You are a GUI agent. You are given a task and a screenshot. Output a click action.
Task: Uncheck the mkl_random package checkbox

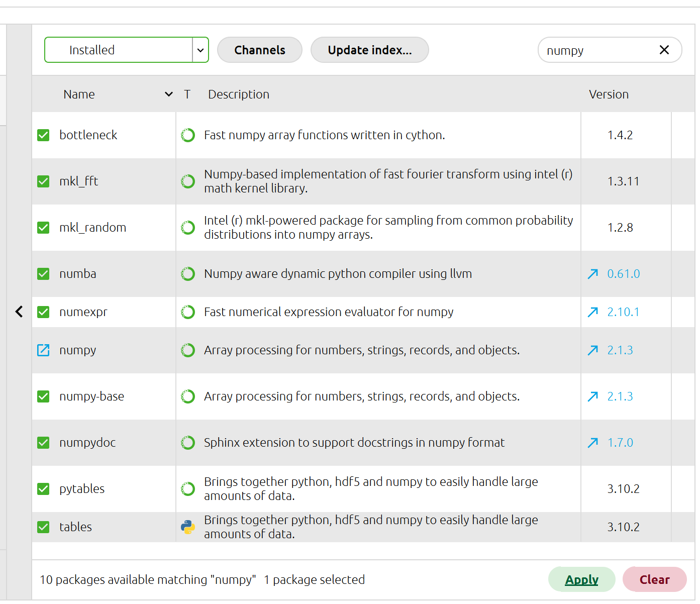click(x=43, y=228)
